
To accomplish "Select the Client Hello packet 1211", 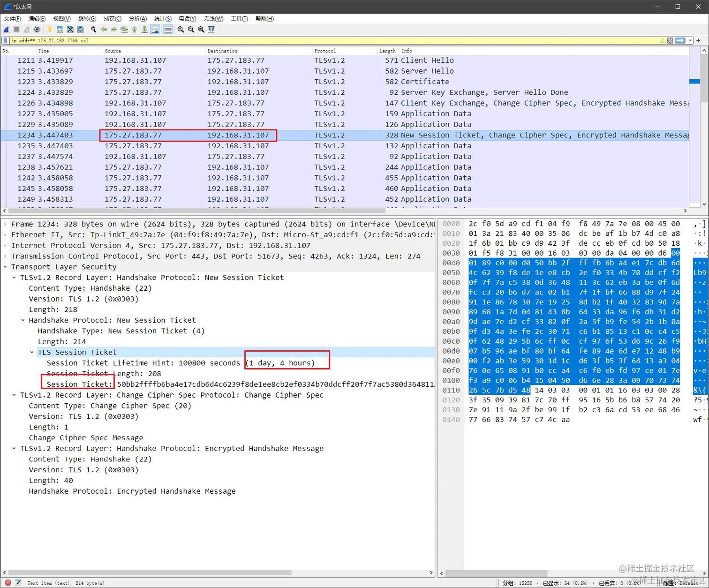I will [x=345, y=60].
